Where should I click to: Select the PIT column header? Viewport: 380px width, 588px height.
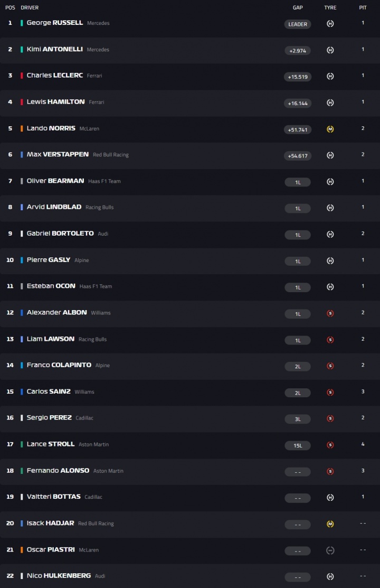pos(363,8)
